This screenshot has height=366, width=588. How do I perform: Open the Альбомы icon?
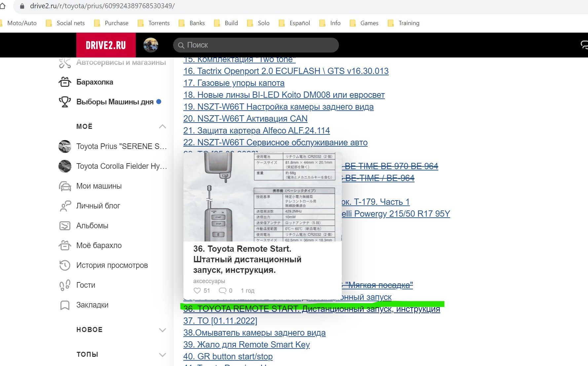(65, 226)
